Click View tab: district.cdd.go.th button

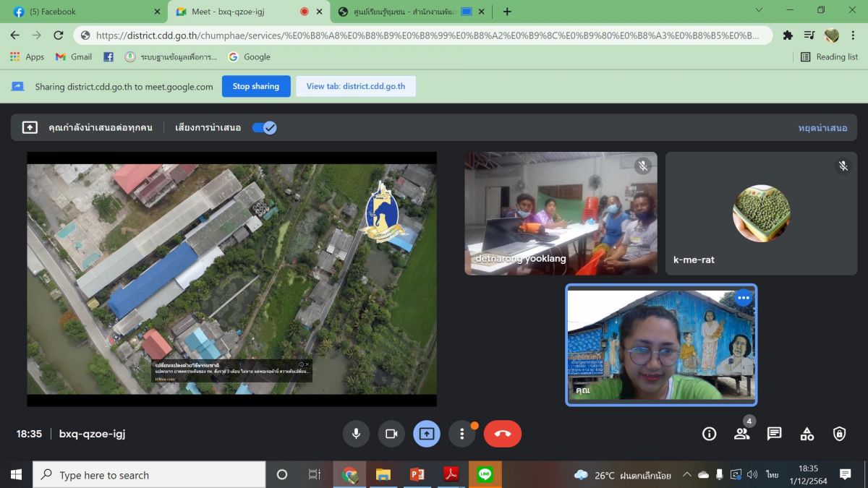tap(355, 86)
